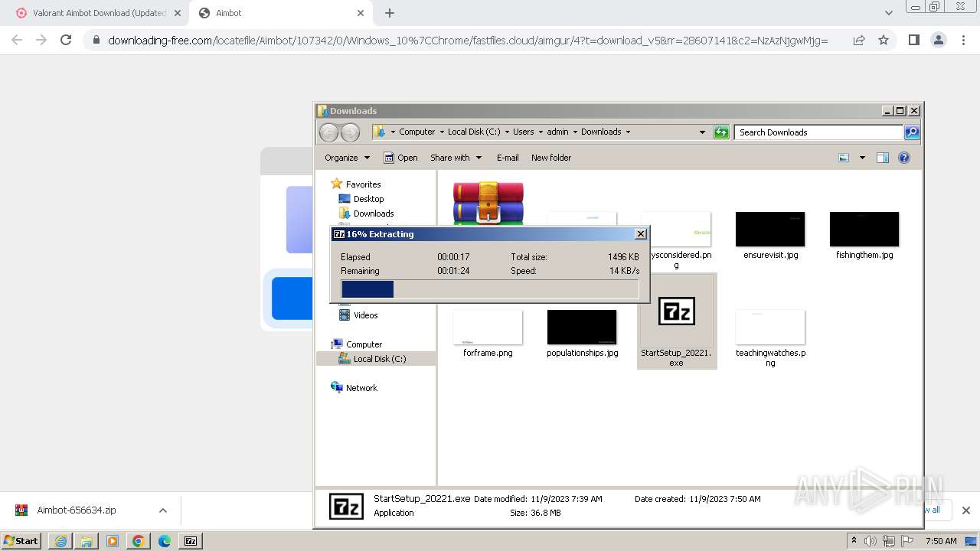This screenshot has width=980, height=551.
Task: Select Downloads in navigation pane
Action: click(367, 214)
